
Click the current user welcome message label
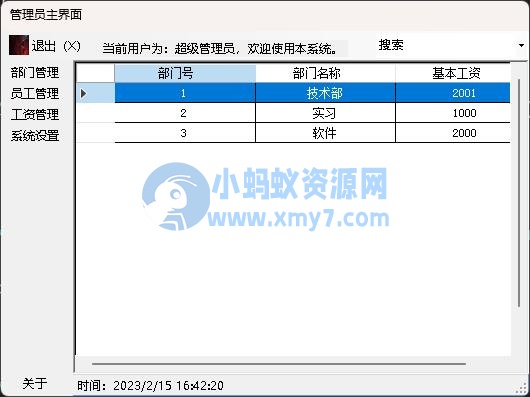[x=220, y=49]
